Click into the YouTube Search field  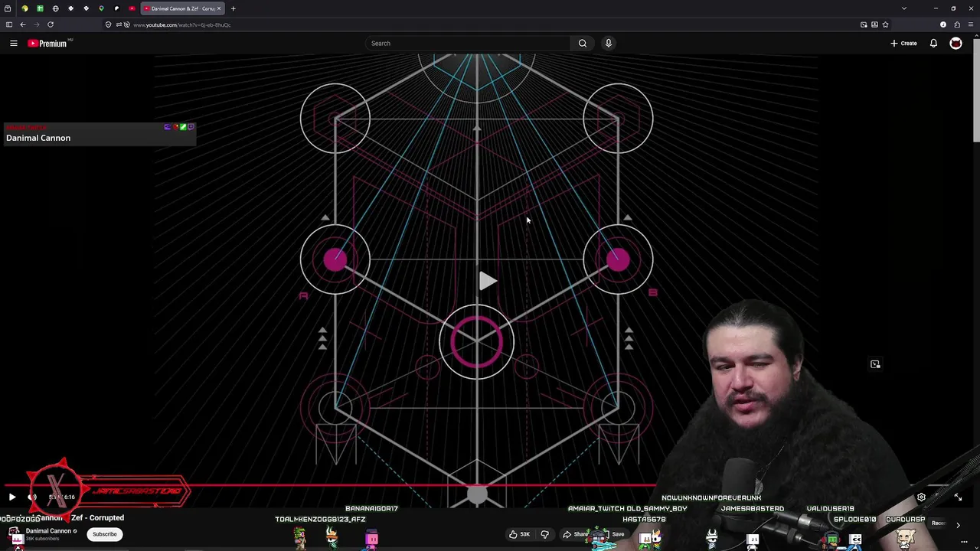coord(468,44)
